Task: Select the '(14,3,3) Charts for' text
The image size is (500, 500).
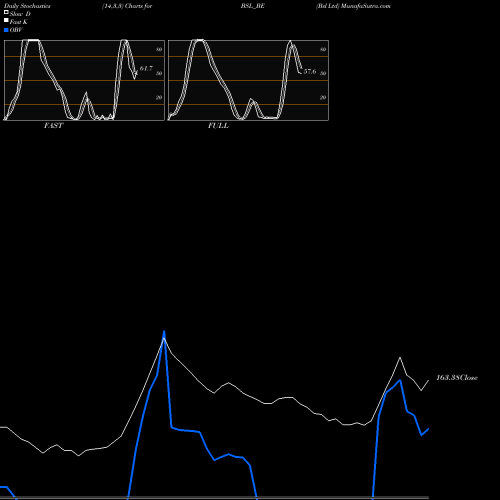Action: [127, 6]
